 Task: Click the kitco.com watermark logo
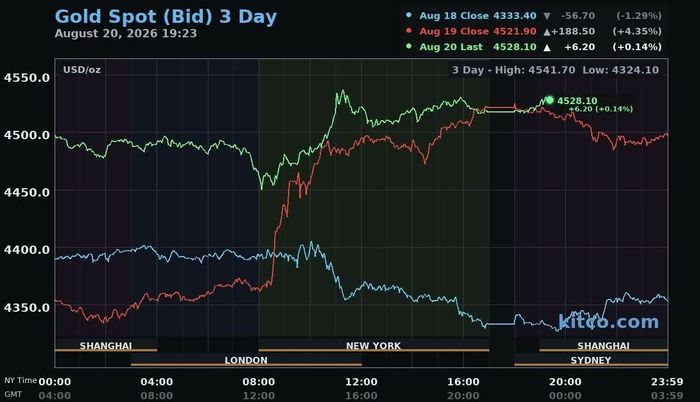608,321
